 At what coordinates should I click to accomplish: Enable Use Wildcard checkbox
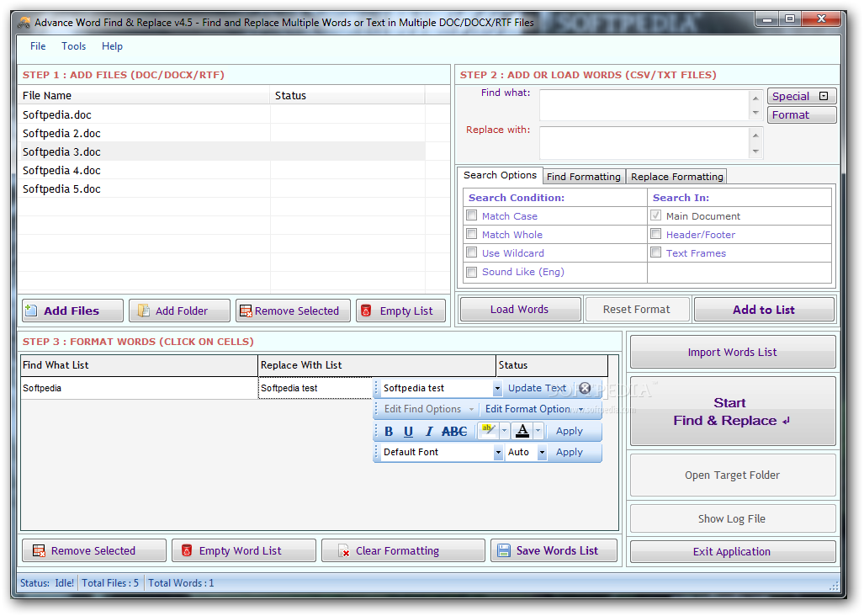pos(472,253)
